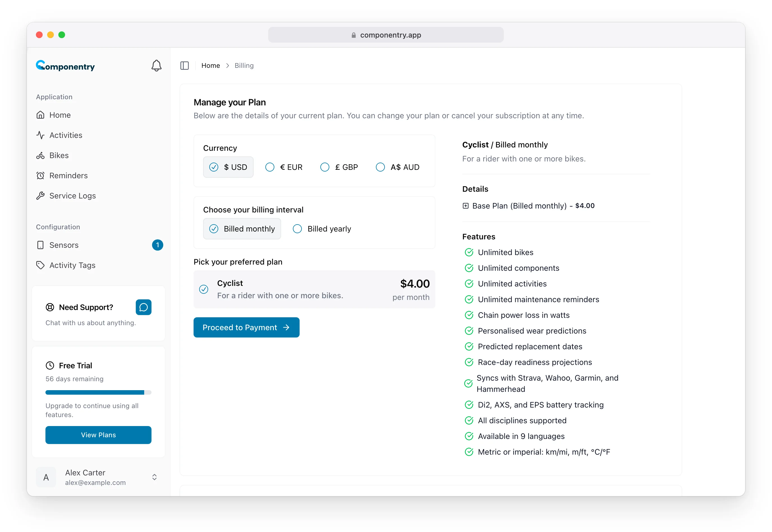This screenshot has width=772, height=532.
Task: Click 'Cyclist / Billed monthly' summary heading
Action: (x=505, y=145)
